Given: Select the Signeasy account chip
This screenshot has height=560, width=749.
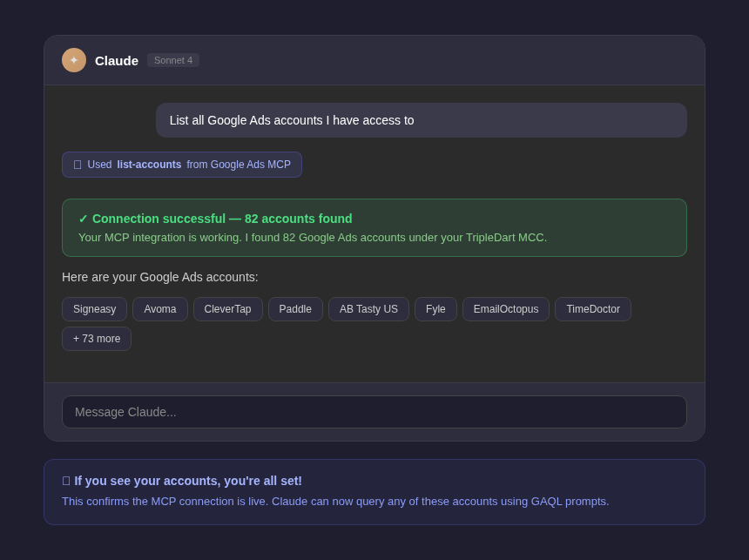Looking at the screenshot, I should [x=95, y=309].
